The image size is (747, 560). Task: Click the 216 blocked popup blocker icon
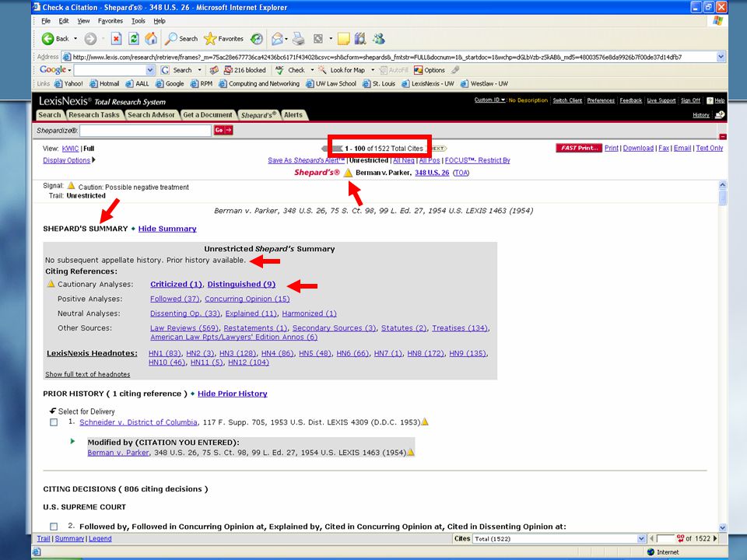coord(228,70)
